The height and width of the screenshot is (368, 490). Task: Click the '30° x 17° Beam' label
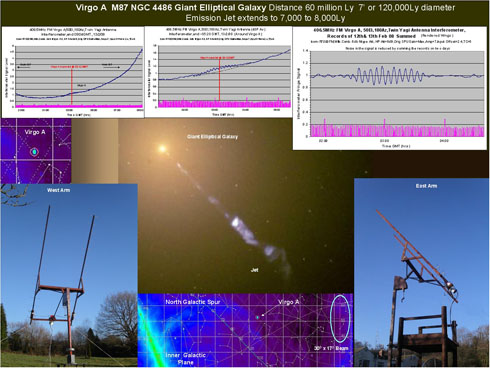(x=331, y=348)
